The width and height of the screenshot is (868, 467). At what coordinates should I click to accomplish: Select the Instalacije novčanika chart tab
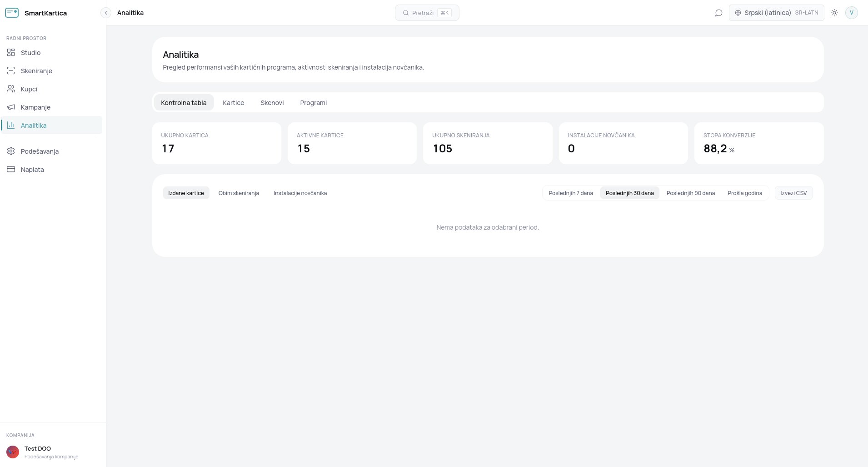300,193
